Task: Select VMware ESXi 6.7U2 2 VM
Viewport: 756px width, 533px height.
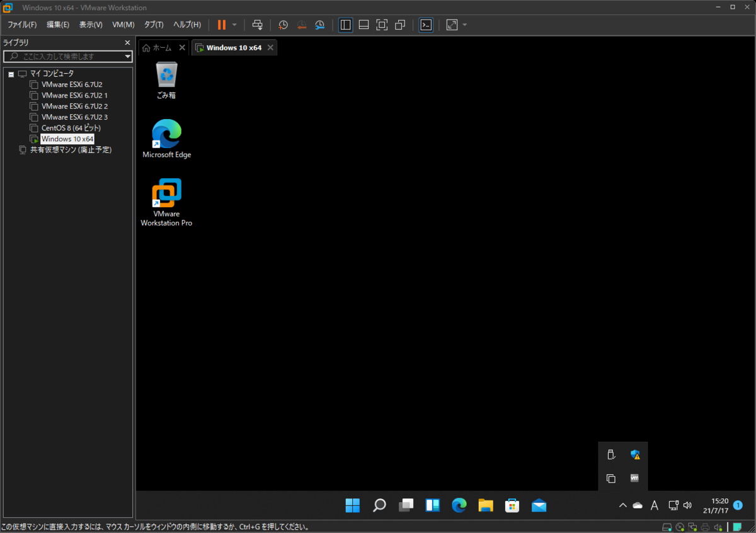Action: pyautogui.click(x=74, y=106)
